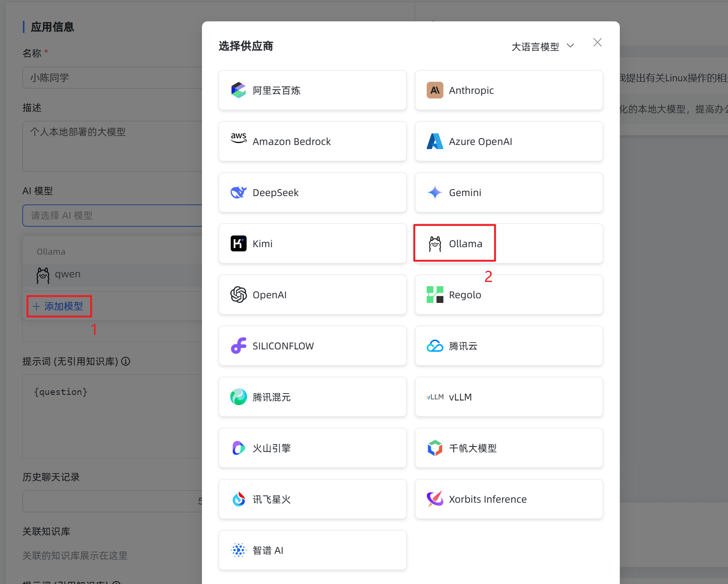Click the vLLM logo icon
The image size is (728, 584).
(x=435, y=397)
